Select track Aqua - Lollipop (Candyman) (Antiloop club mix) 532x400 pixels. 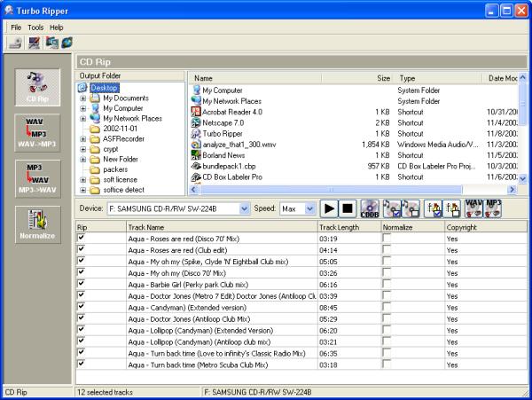point(199,342)
